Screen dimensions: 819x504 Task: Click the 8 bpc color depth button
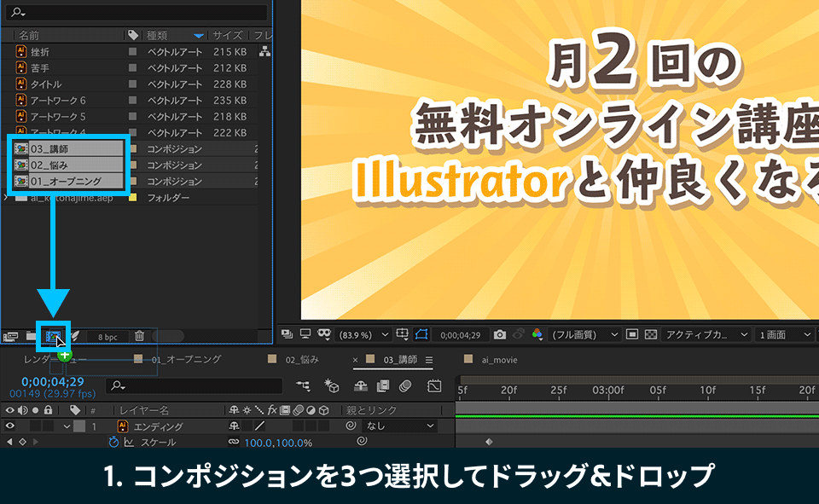[x=107, y=337]
